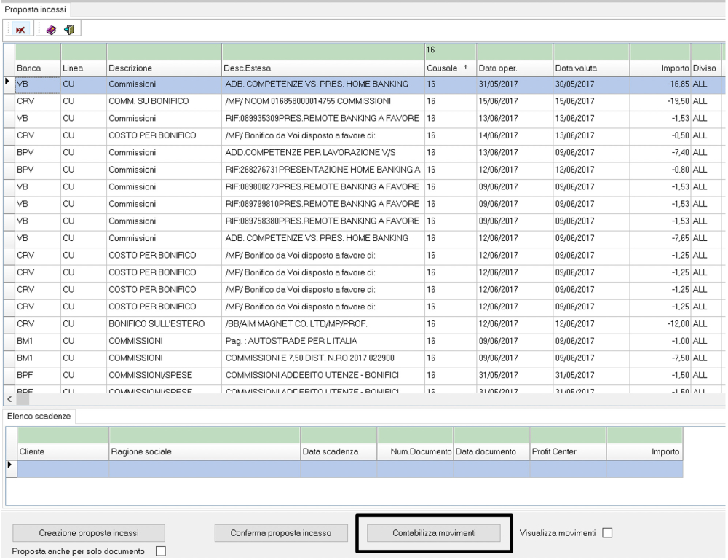Click the filter cell above Descrizione
Screen dimensions: 728x560
coord(163,52)
